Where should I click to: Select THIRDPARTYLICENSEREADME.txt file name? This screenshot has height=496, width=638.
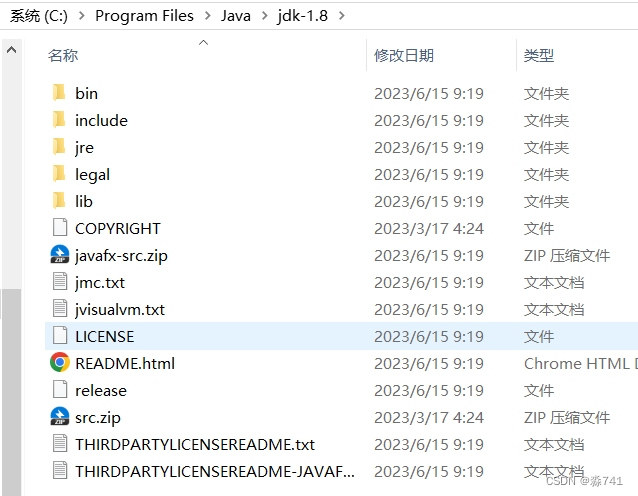(195, 445)
